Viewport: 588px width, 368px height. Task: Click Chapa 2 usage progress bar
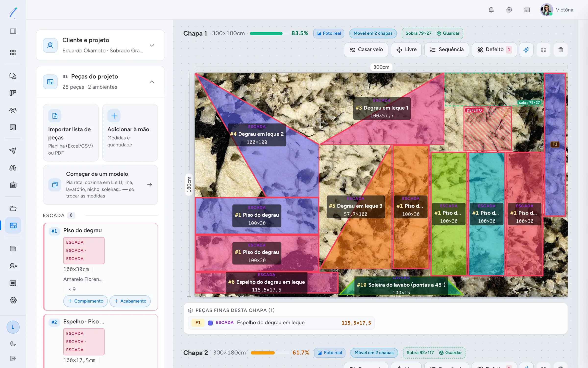point(269,353)
